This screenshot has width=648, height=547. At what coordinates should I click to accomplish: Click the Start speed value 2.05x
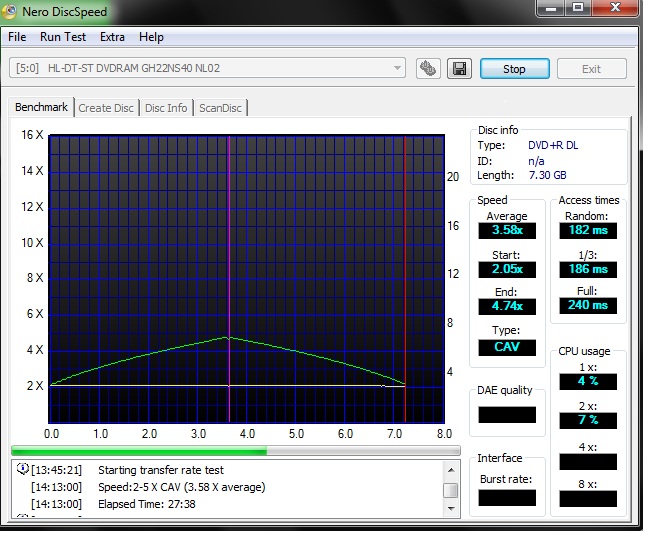(x=507, y=269)
